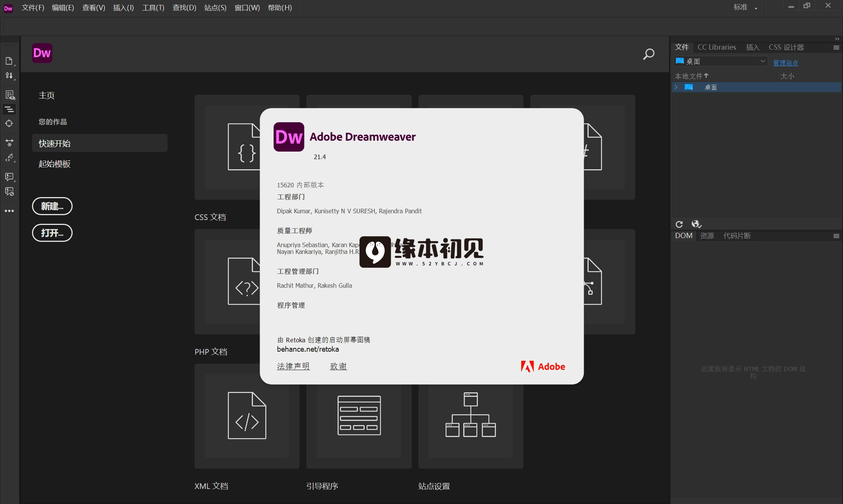Image resolution: width=843 pixels, height=504 pixels.
Task: Select the inspect crosshair icon
Action: 9,123
